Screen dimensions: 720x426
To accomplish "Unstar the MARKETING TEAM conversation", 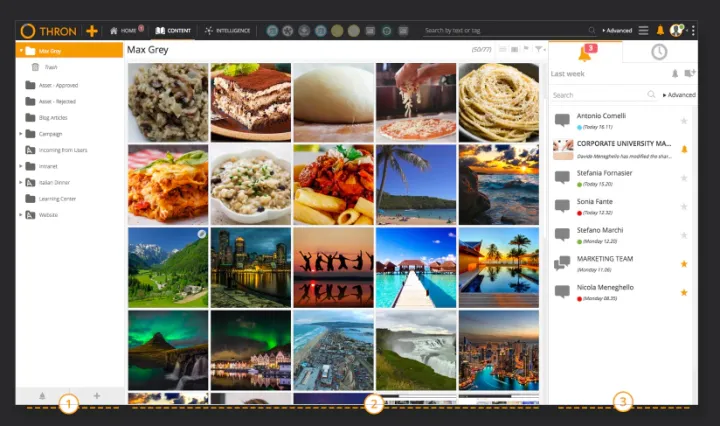I will click(684, 264).
